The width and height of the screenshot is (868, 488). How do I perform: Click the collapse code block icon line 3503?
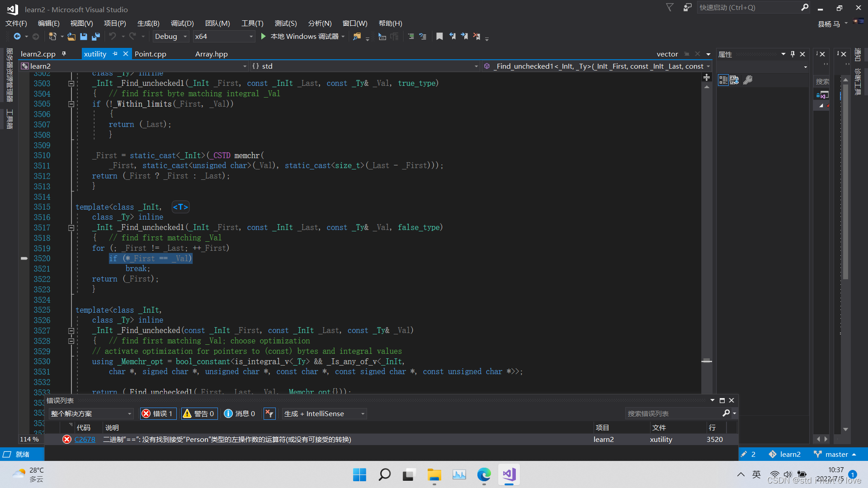pos(71,84)
